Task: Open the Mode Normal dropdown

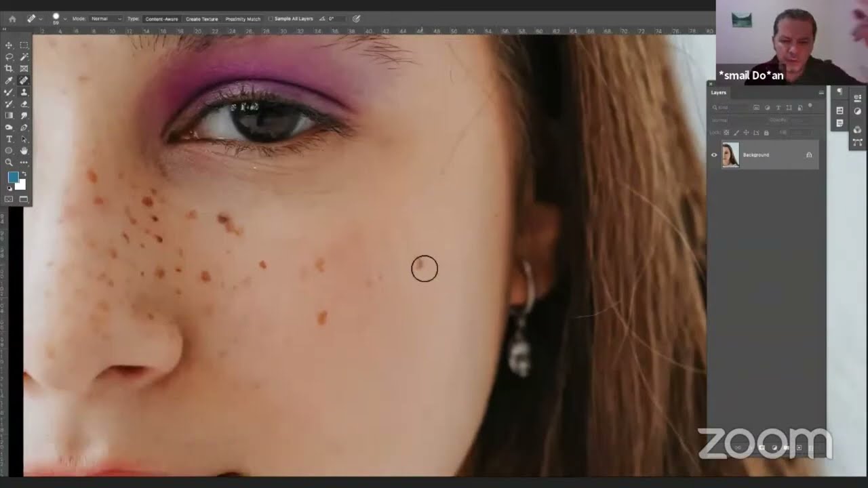Action: click(106, 19)
